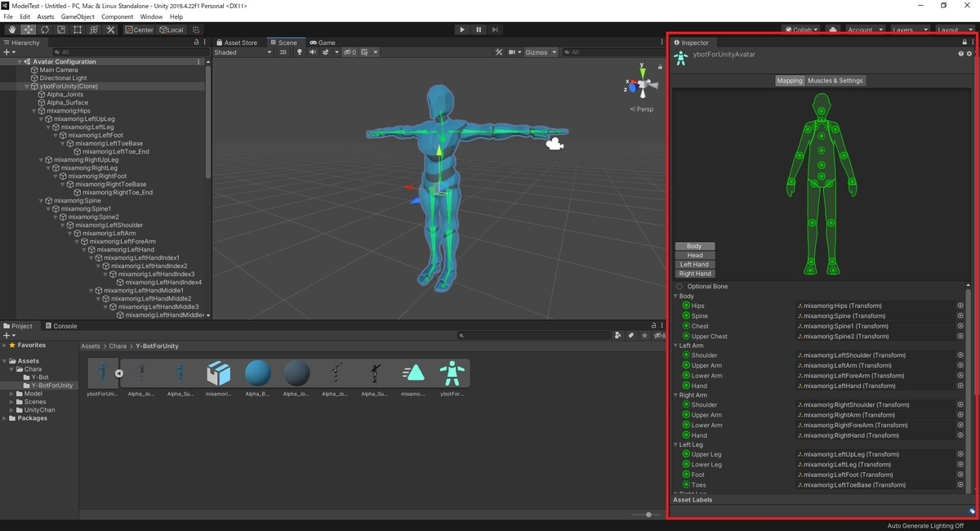
Task: Click the Body button below avatar
Action: pyautogui.click(x=694, y=246)
